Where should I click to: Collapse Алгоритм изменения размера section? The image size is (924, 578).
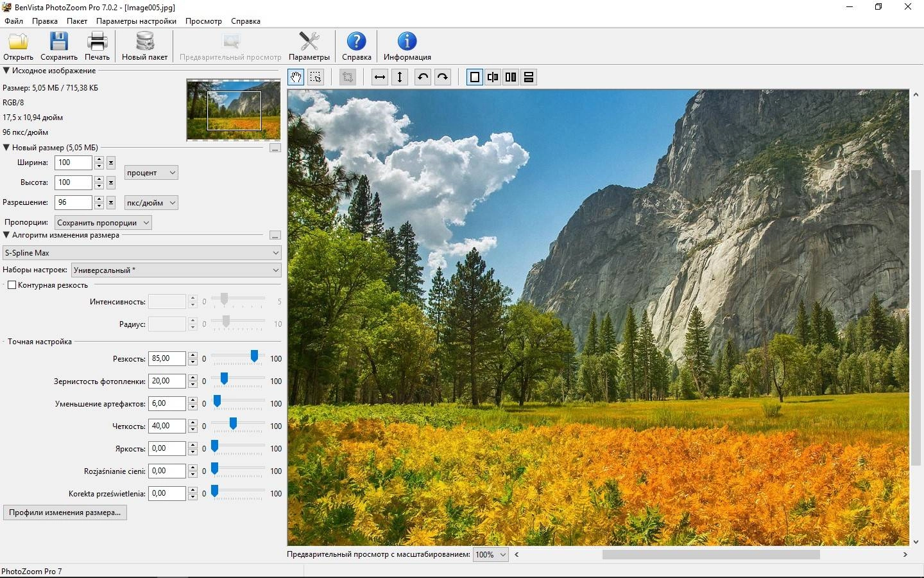coord(6,235)
